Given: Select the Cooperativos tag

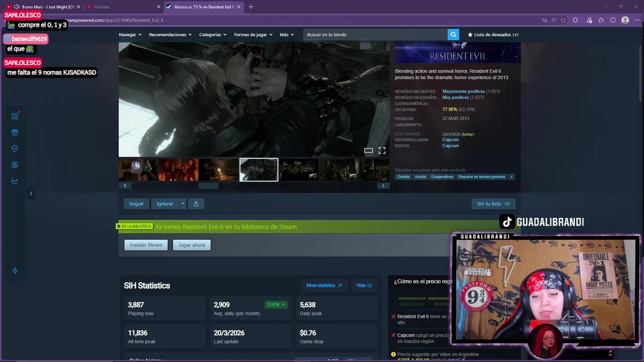Looking at the screenshot, I should coord(442,176).
